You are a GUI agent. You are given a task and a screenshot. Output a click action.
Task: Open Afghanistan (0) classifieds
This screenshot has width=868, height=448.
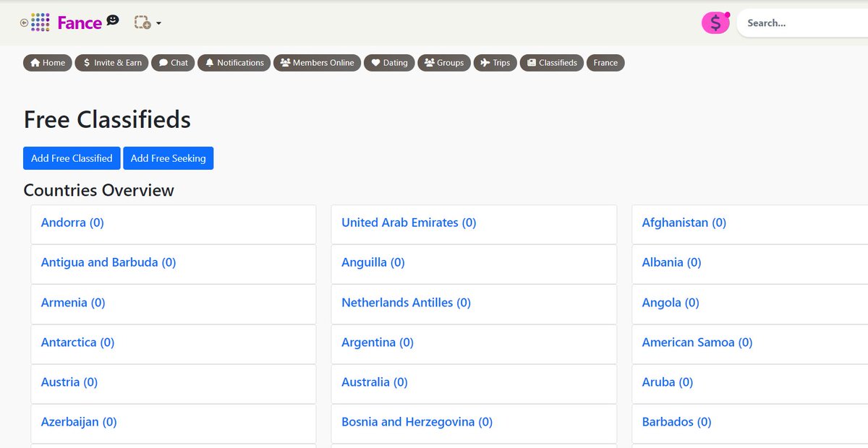pos(684,223)
